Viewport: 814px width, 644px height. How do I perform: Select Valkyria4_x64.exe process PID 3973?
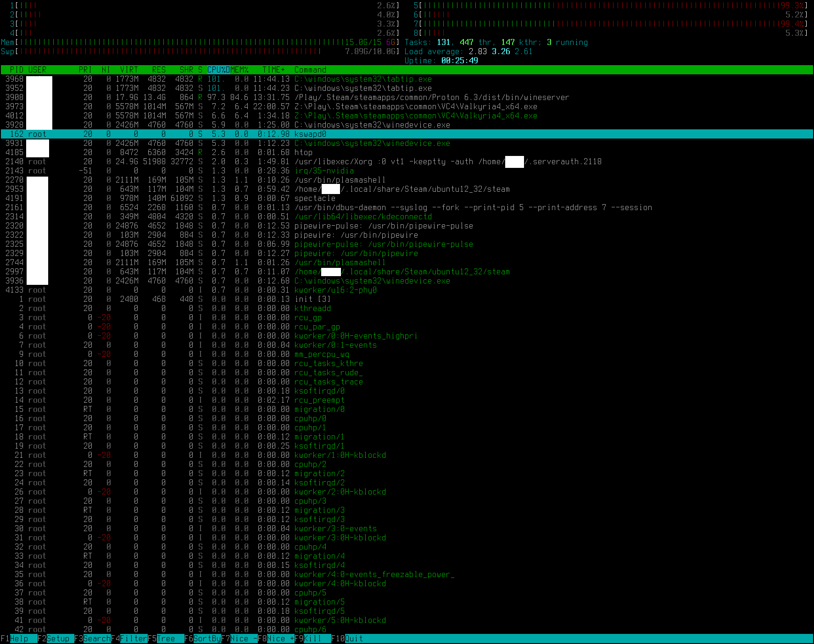pyautogui.click(x=407, y=106)
